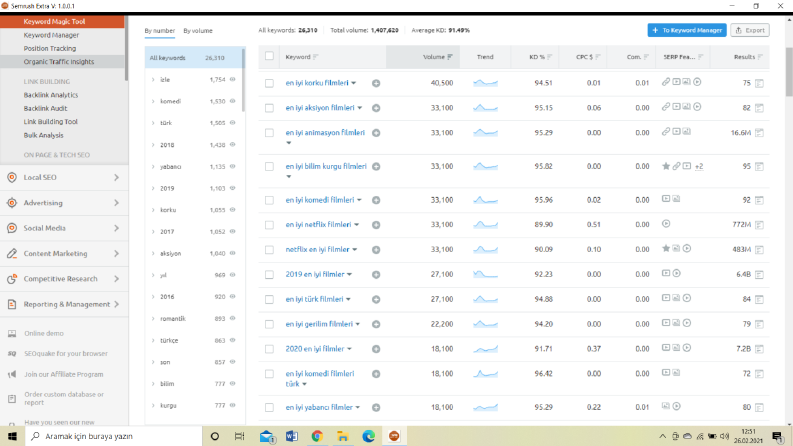The image size is (793, 446).
Task: Click the Local SEO sidebar icon
Action: pos(12,177)
